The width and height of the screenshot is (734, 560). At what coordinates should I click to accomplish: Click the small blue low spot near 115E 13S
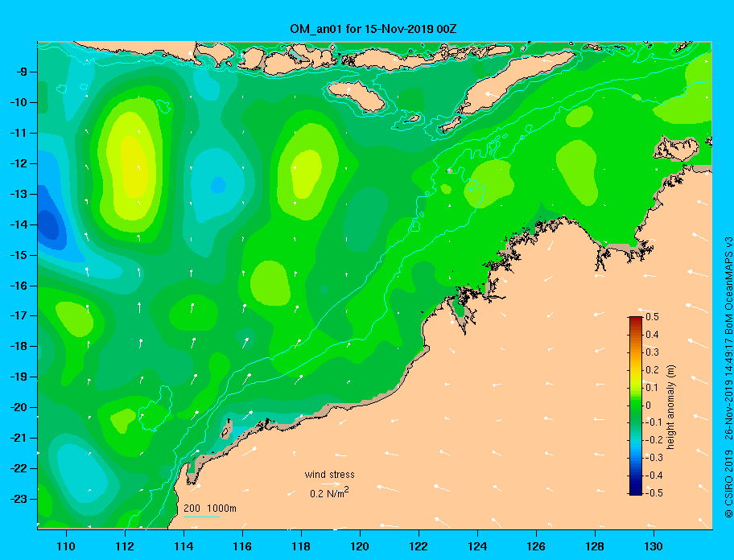tap(218, 185)
